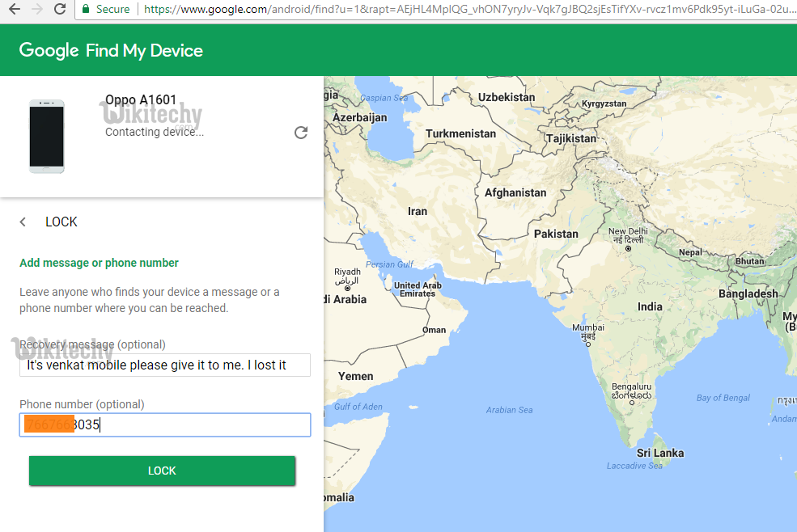Click the Recovery message text field

click(x=165, y=365)
